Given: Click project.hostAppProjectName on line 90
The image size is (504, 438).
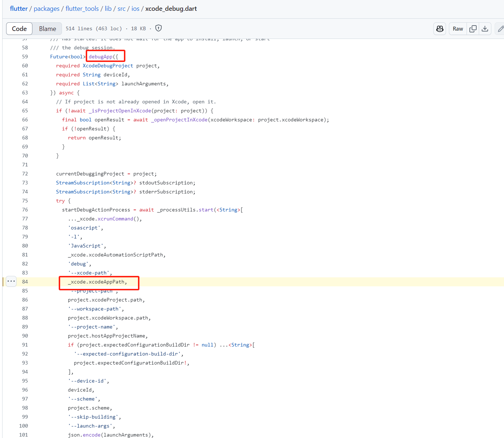Looking at the screenshot, I should 107,336.
